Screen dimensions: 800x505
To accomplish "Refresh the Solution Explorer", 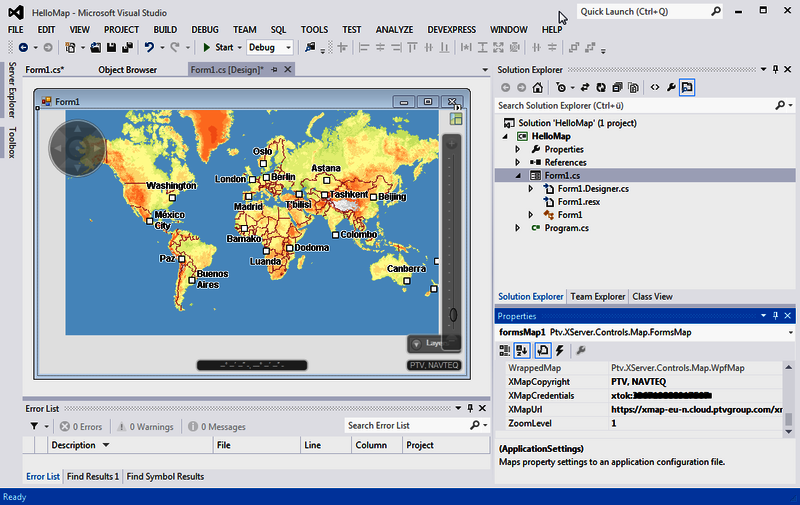I will click(x=601, y=88).
